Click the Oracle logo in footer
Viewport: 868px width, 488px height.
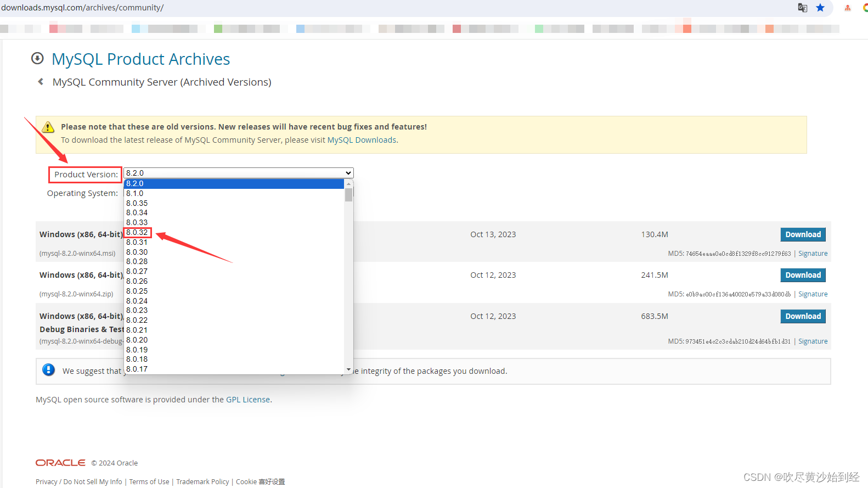pos(60,463)
